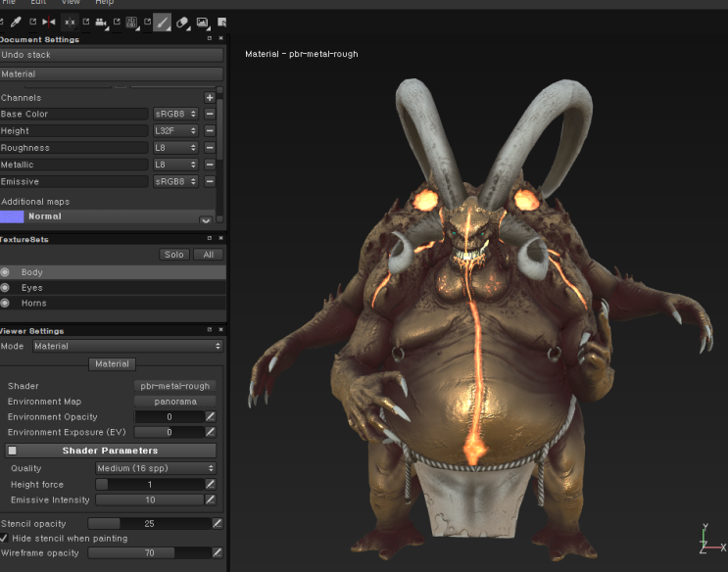This screenshot has height=572, width=728.
Task: Click the Normal map purple color swatch
Action: pyautogui.click(x=12, y=216)
